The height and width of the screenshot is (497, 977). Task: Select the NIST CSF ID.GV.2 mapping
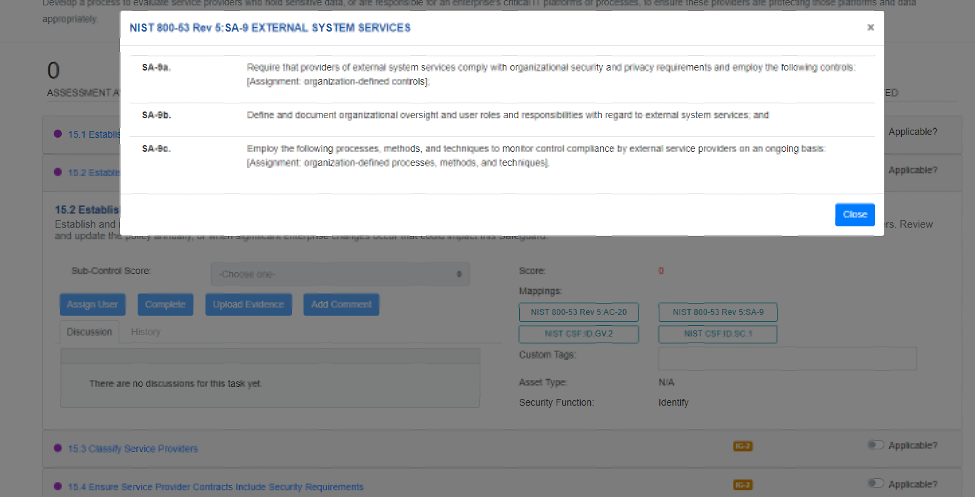pyautogui.click(x=578, y=334)
